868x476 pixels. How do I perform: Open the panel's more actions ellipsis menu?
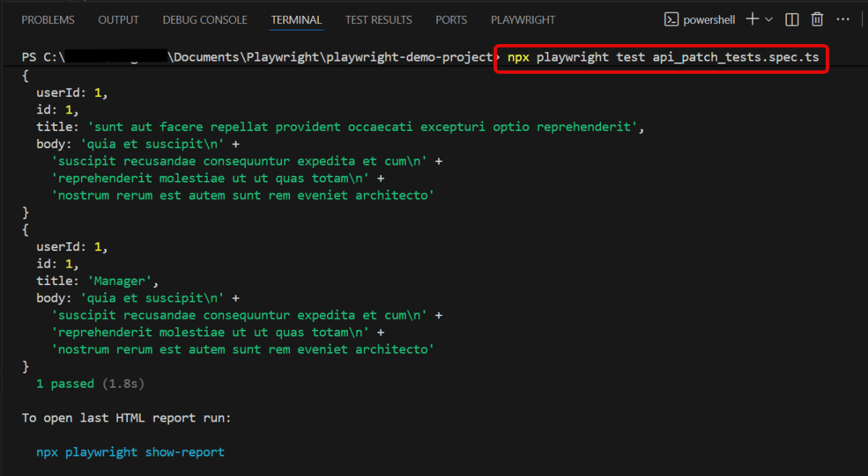pos(843,20)
